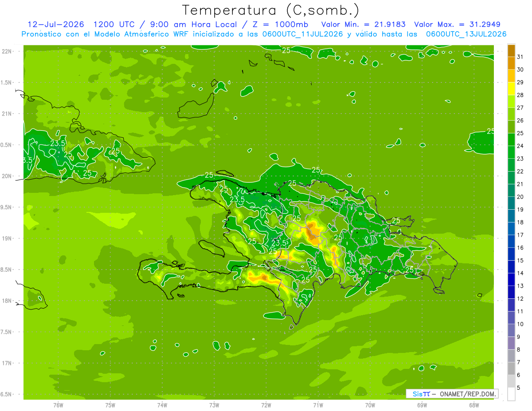Pick the teal swatch between 19 and 20
532x411 pixels.
tap(511, 203)
